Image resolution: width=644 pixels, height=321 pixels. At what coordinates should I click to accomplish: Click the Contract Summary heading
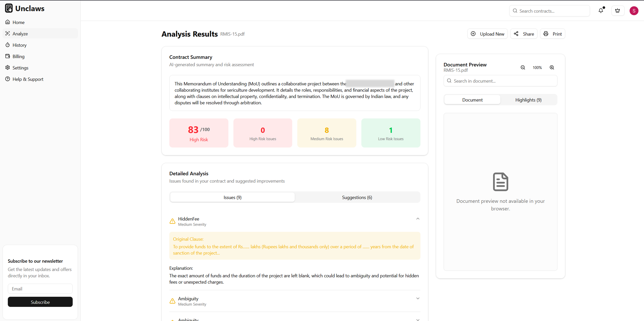coord(191,57)
